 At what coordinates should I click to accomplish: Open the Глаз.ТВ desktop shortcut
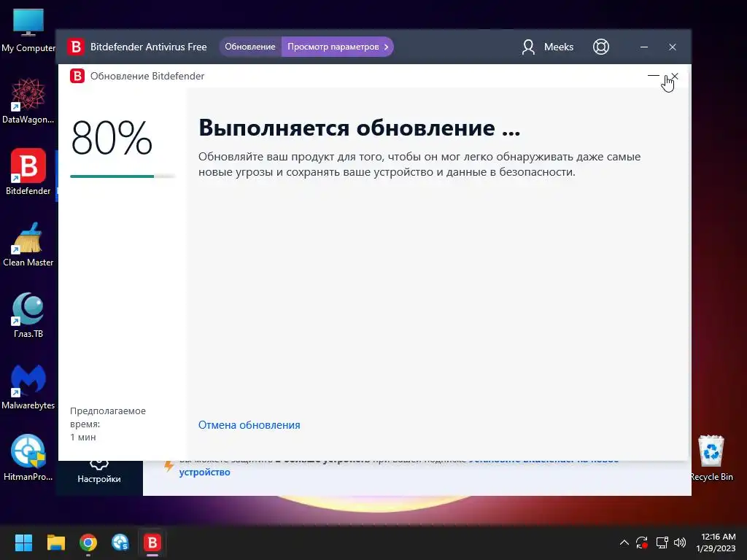click(28, 315)
